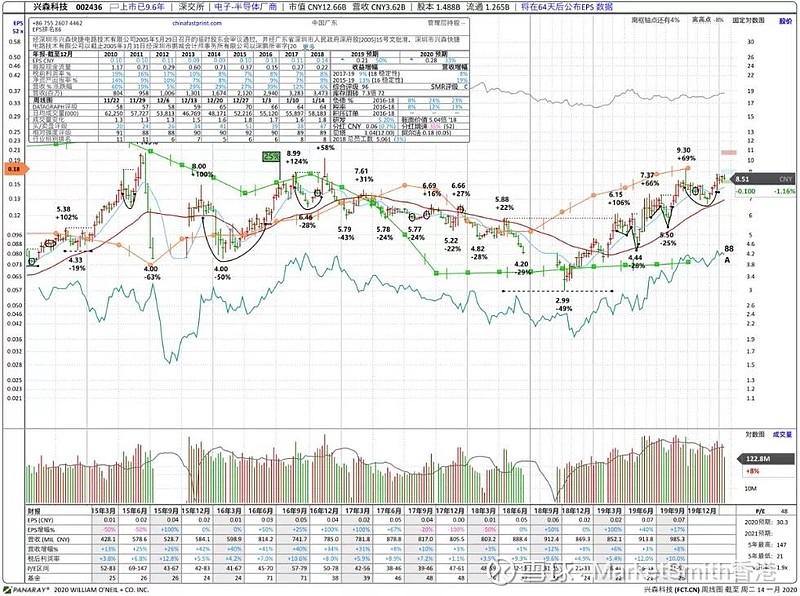Image resolution: width=800 pixels, height=596 pixels.
Task: Click the orange 0.18 EPS axis marker
Action: [x=14, y=169]
